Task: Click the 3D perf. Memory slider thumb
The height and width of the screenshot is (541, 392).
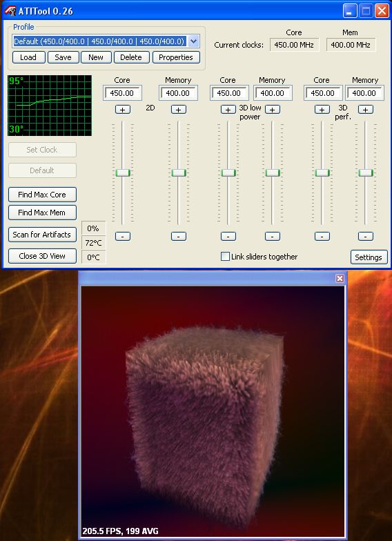Action: [x=366, y=173]
